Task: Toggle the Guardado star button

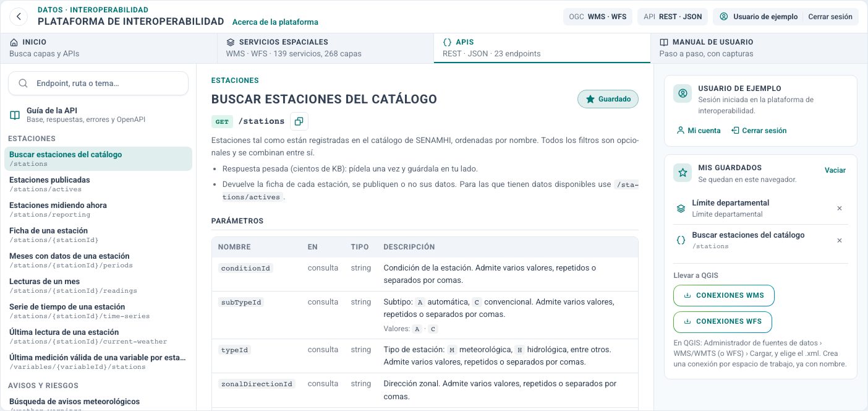Action: [x=608, y=99]
